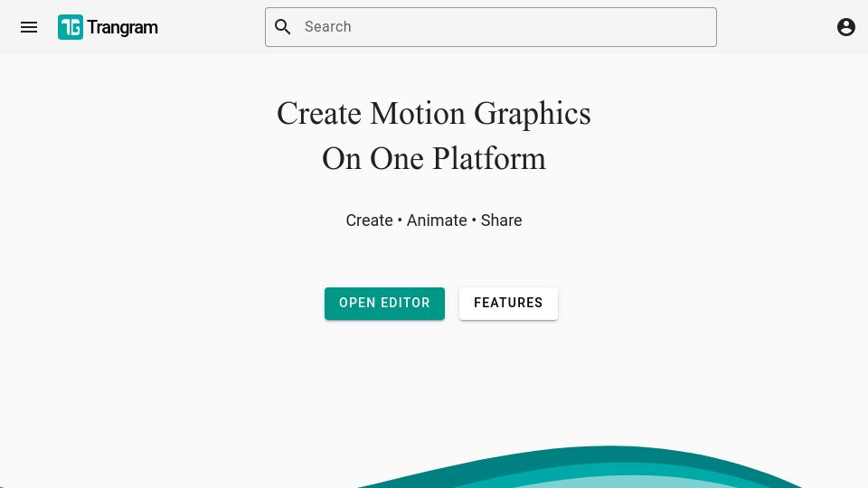Click the 'Create • Animate • Share' tagline
868x488 pixels.
(x=434, y=221)
